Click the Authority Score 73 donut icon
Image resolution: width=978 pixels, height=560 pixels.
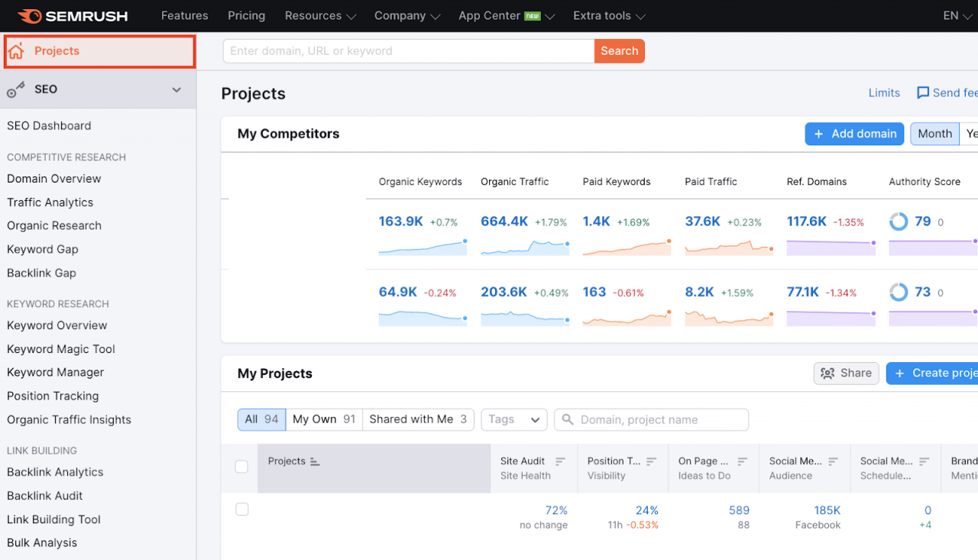tap(899, 292)
